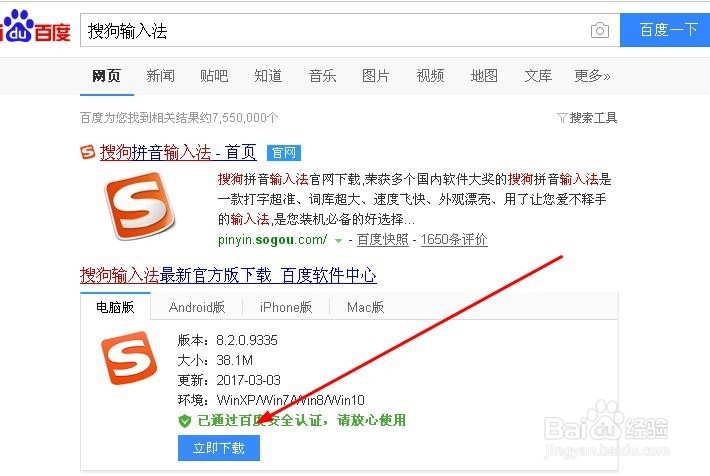Viewport: 710px width, 476px height.
Task: Open 搜狗拼音输入法 - 首页 result link
Action: 178,153
